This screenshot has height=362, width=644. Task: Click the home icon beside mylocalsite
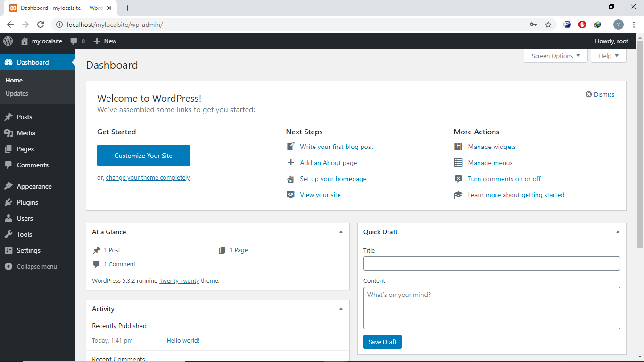click(x=25, y=41)
